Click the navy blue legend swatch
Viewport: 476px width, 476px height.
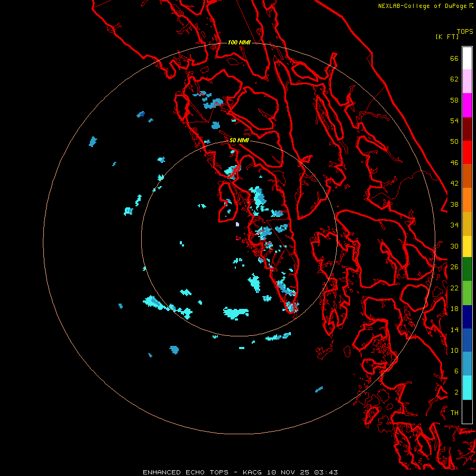click(467, 317)
